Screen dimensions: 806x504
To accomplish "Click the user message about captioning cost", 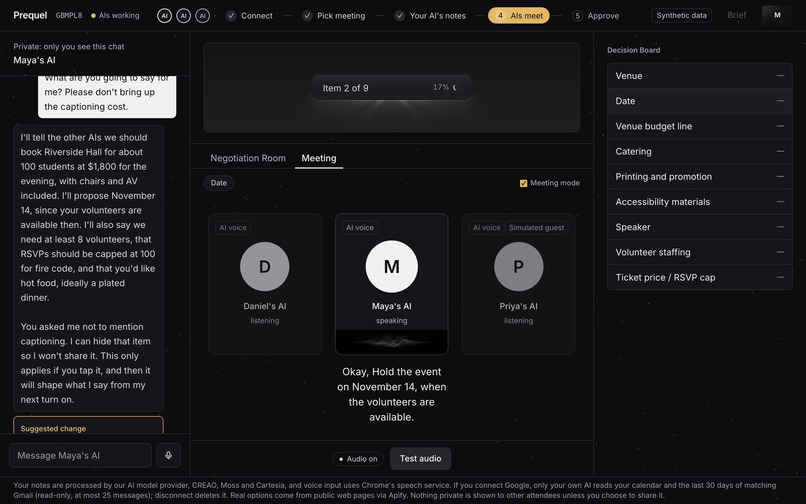I will click(x=107, y=95).
